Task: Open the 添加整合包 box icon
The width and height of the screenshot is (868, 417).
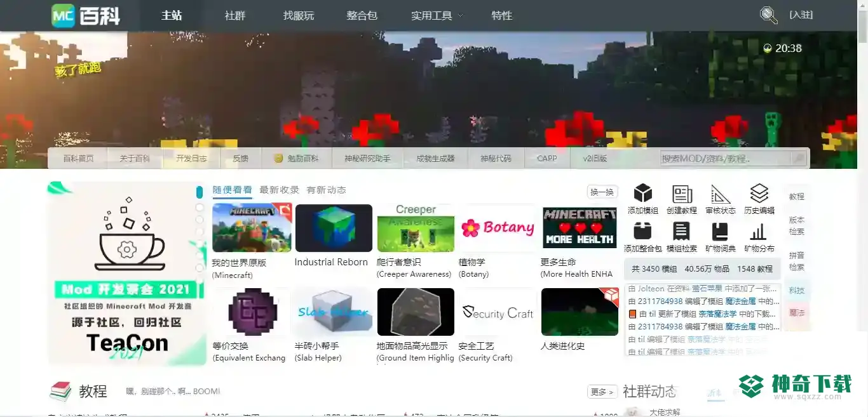Action: pyautogui.click(x=643, y=231)
